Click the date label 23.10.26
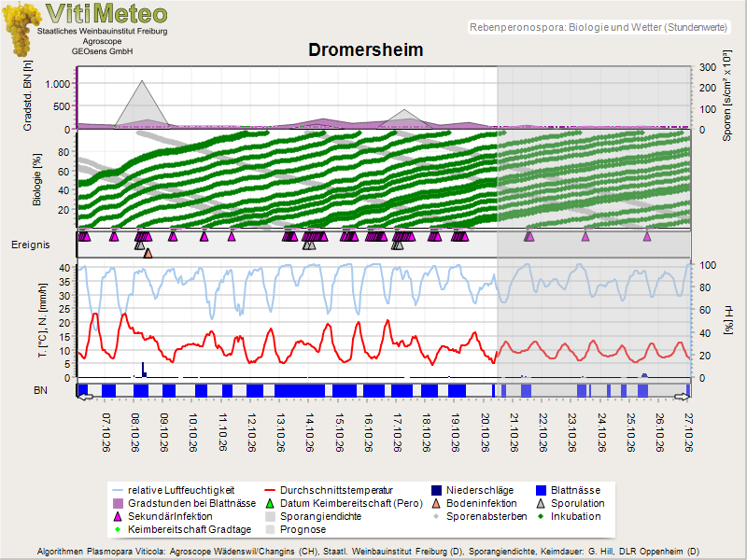Screen dimensions: 747x560 [572, 432]
